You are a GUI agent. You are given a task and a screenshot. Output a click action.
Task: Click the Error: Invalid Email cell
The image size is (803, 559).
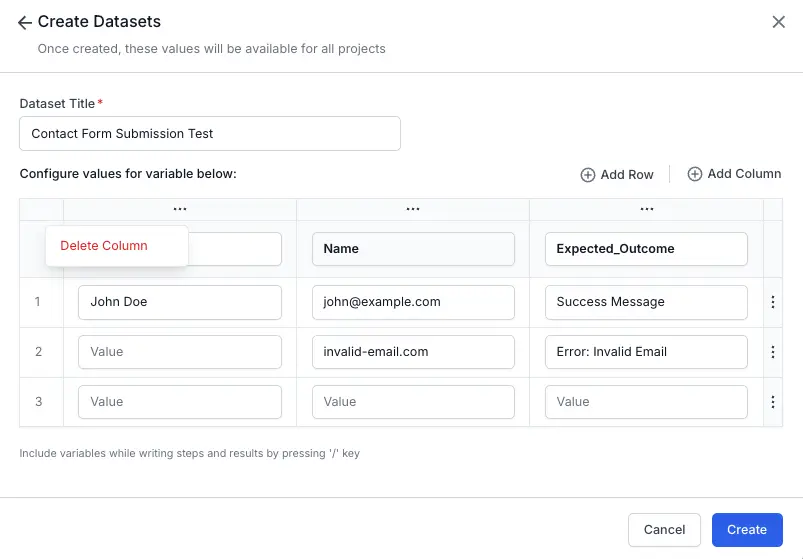coord(646,352)
